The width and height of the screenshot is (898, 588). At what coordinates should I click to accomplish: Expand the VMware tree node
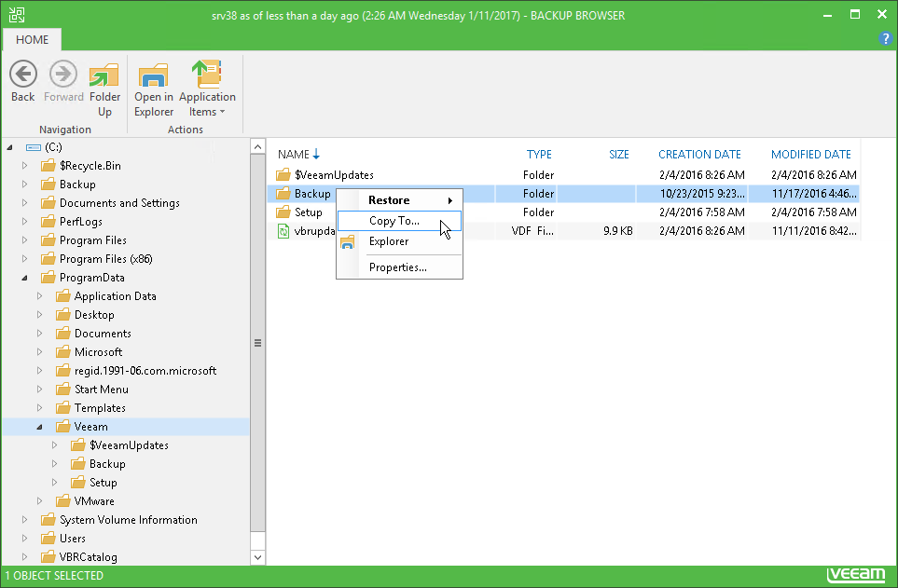[39, 501]
